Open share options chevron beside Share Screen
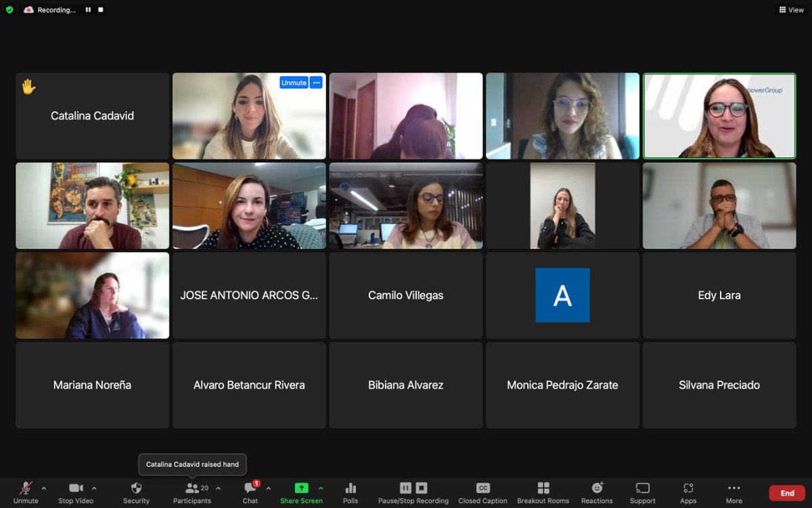 pos(321,488)
